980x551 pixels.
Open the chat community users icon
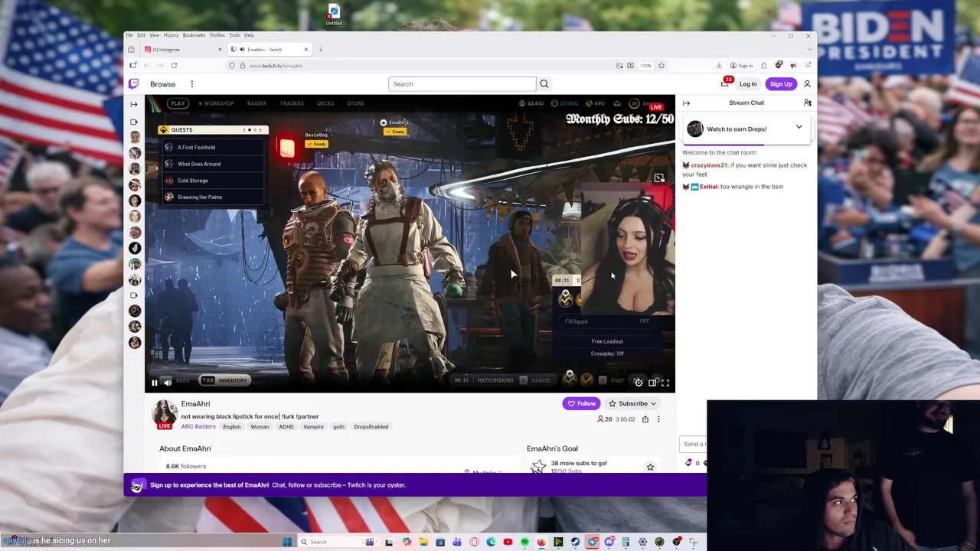[807, 103]
